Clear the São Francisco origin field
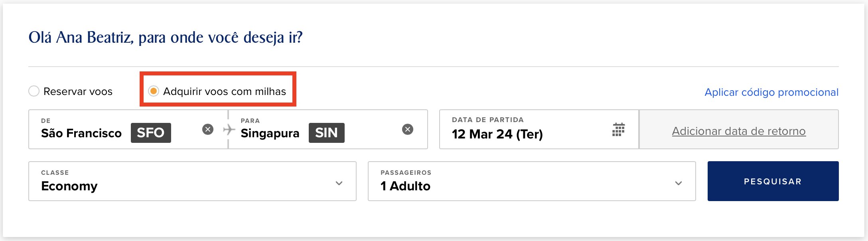 208,129
